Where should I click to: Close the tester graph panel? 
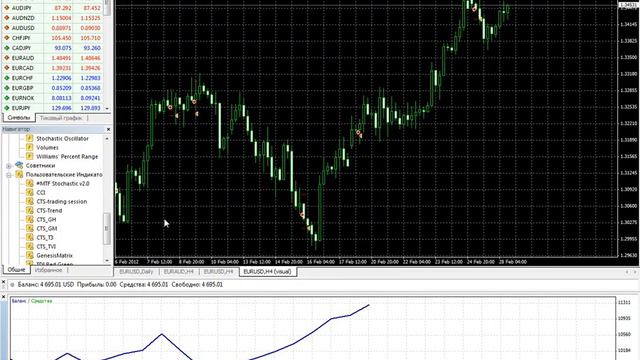tap(3, 297)
